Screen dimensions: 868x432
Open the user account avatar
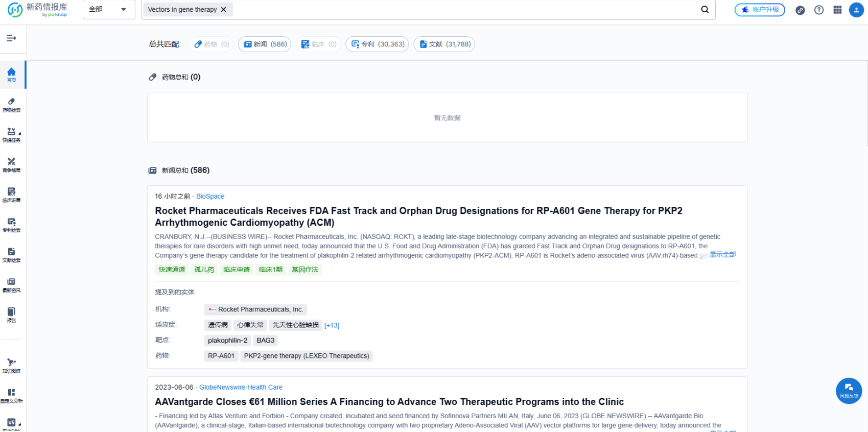point(856,10)
